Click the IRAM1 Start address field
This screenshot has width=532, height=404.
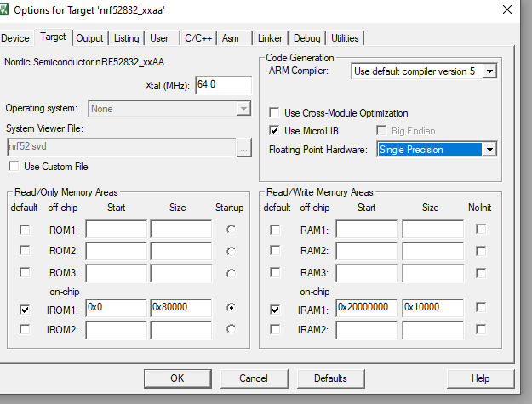click(x=366, y=310)
